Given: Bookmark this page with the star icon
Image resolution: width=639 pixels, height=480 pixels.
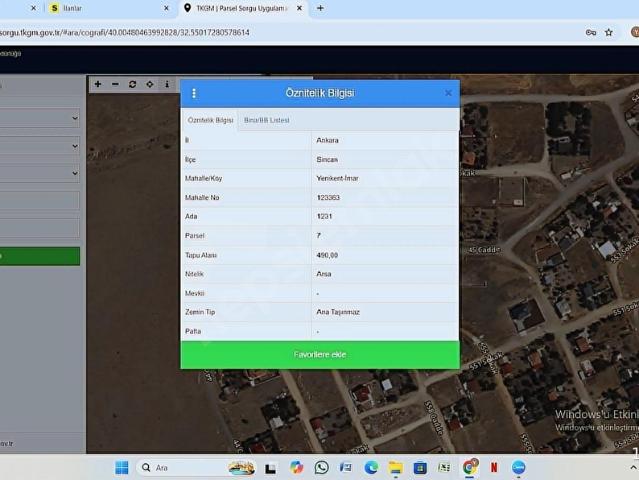Looking at the screenshot, I should [609, 33].
